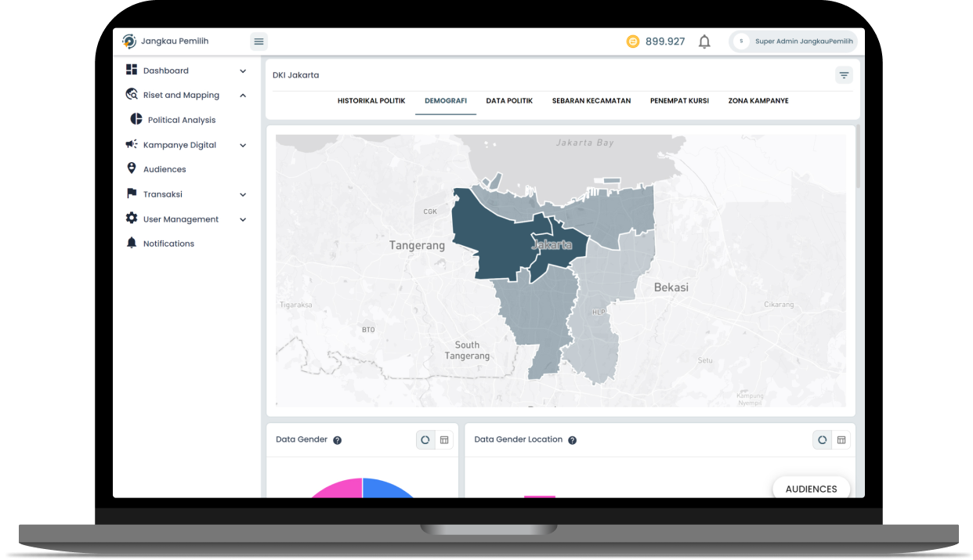This screenshot has width=973, height=560.
Task: Switch Data Gender to table view
Action: point(444,440)
